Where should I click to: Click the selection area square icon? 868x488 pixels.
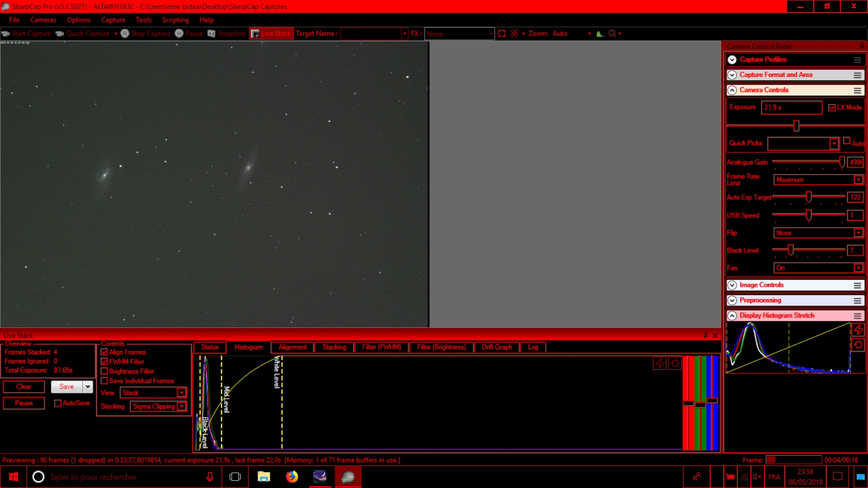501,33
